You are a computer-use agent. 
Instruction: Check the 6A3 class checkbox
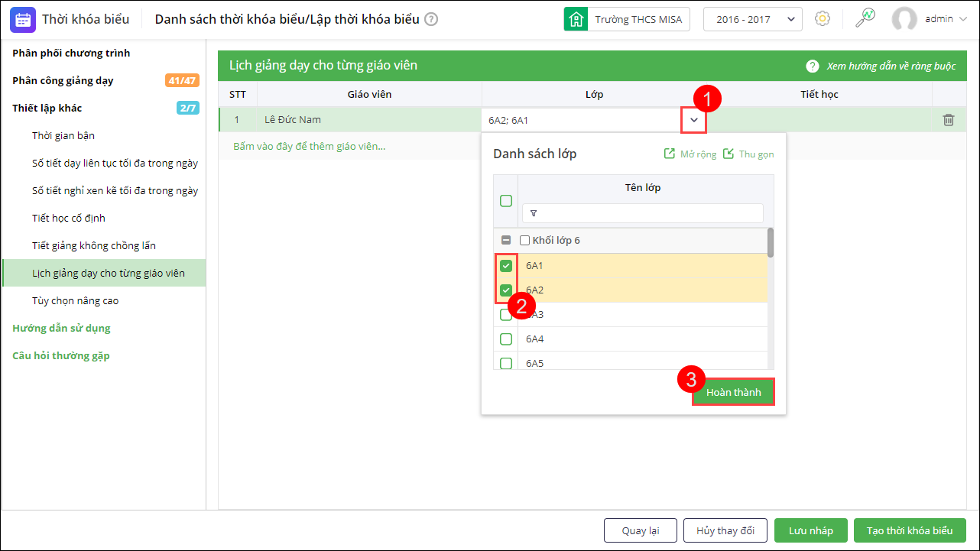coord(506,315)
